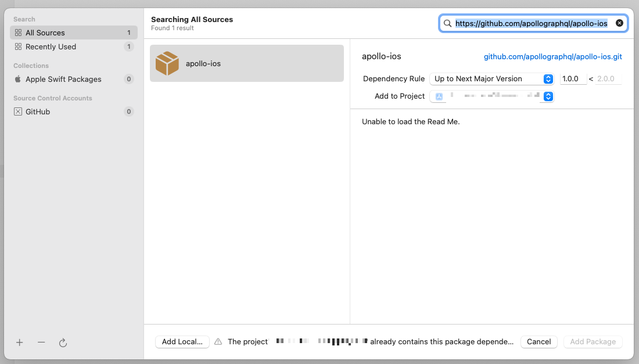Cancel the add package dialog
Screen dimensions: 639x364
(539, 341)
